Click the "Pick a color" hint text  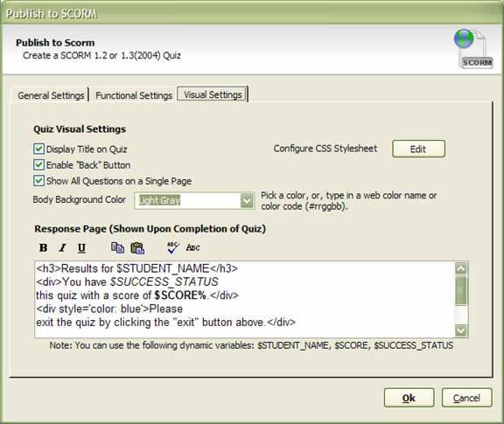(349, 201)
